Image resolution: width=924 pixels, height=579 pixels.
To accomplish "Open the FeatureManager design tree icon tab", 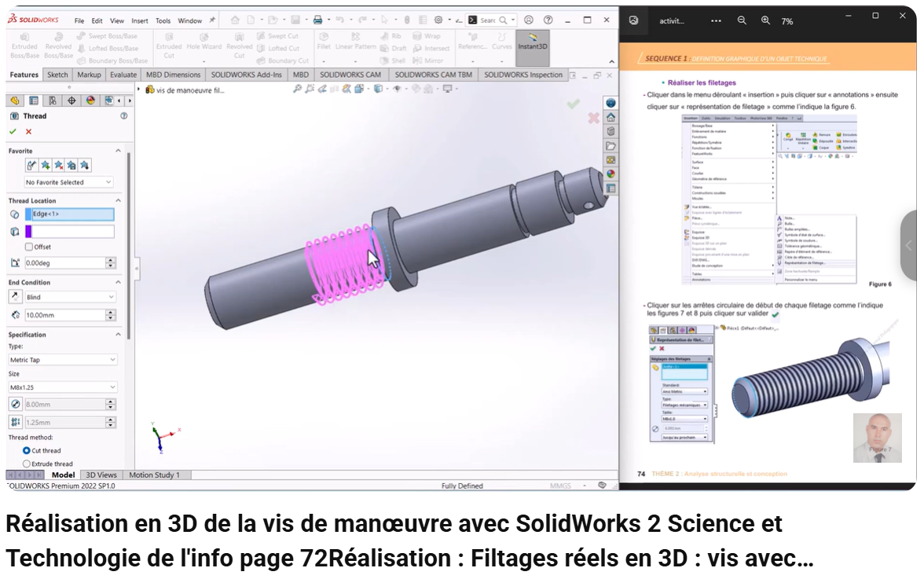I will [x=15, y=101].
